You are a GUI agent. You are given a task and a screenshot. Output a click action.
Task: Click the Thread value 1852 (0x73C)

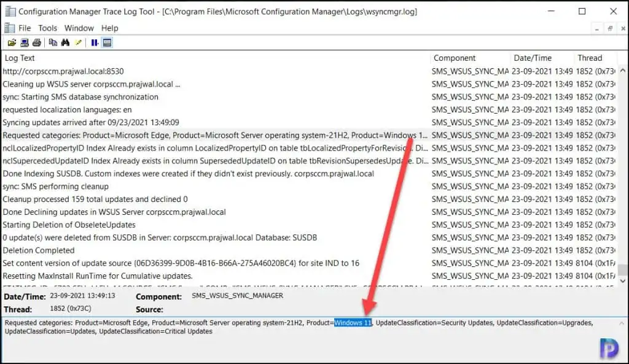70,309
